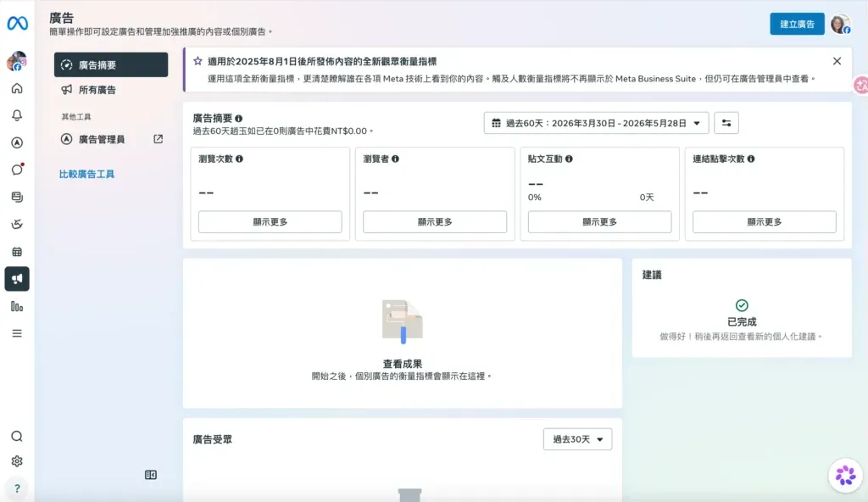Click the Meta logo icon
Viewport: 868px width, 502px height.
(x=17, y=23)
